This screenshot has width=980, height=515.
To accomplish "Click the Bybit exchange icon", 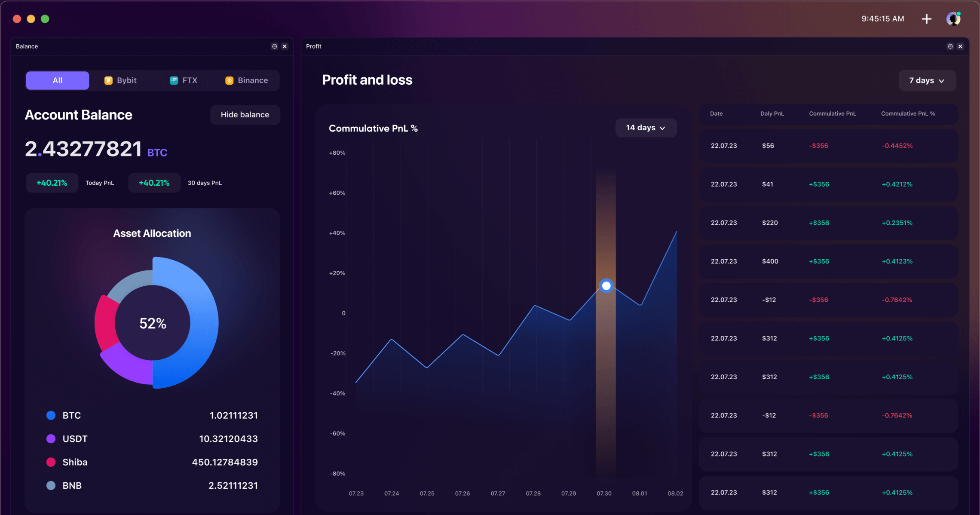I will [x=108, y=80].
